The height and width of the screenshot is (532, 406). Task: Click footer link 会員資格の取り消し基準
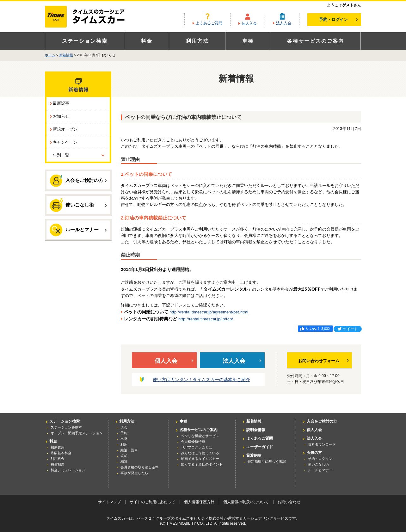[x=139, y=467]
